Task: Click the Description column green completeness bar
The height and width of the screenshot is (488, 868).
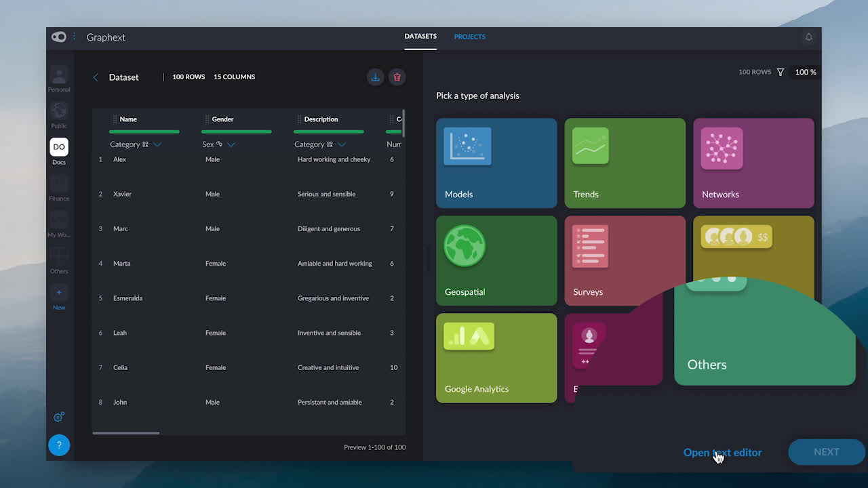Action: 329,131
